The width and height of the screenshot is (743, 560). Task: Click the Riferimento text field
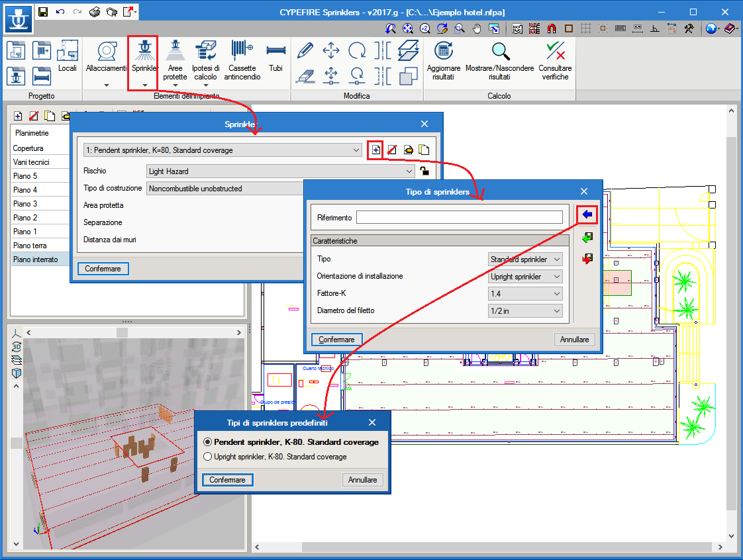pyautogui.click(x=459, y=218)
